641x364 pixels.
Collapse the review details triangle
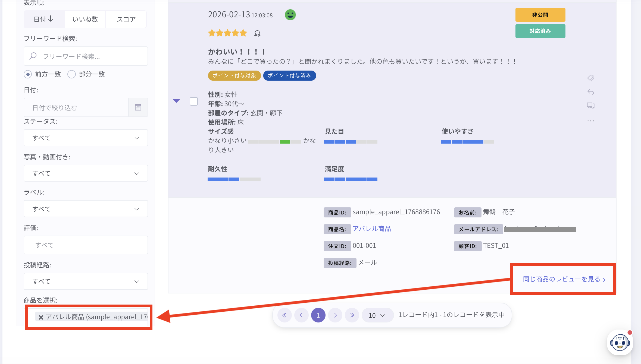[176, 101]
